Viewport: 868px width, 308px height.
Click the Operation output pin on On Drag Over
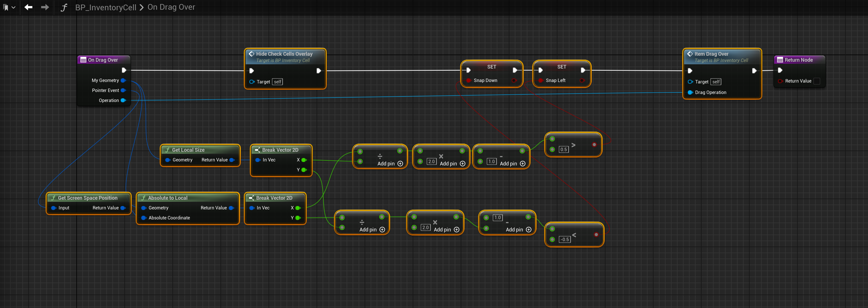pyautogui.click(x=123, y=100)
